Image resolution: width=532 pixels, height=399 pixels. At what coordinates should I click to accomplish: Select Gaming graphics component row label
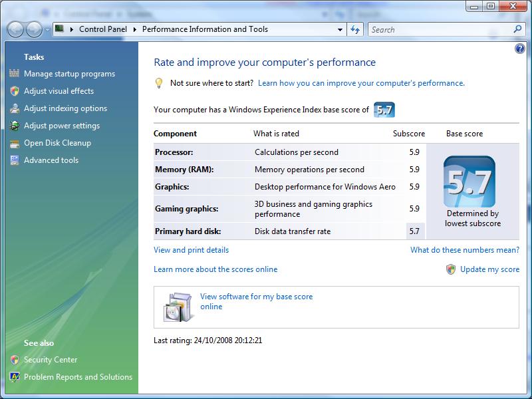187,209
